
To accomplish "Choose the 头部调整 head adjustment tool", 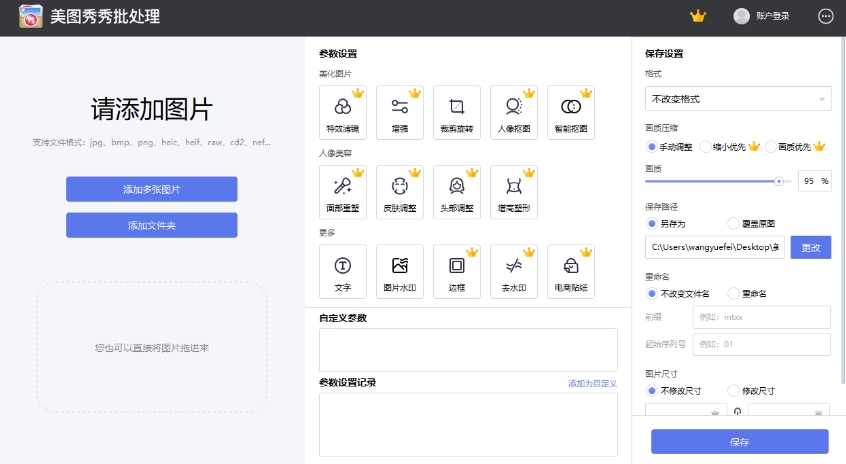I will click(457, 192).
